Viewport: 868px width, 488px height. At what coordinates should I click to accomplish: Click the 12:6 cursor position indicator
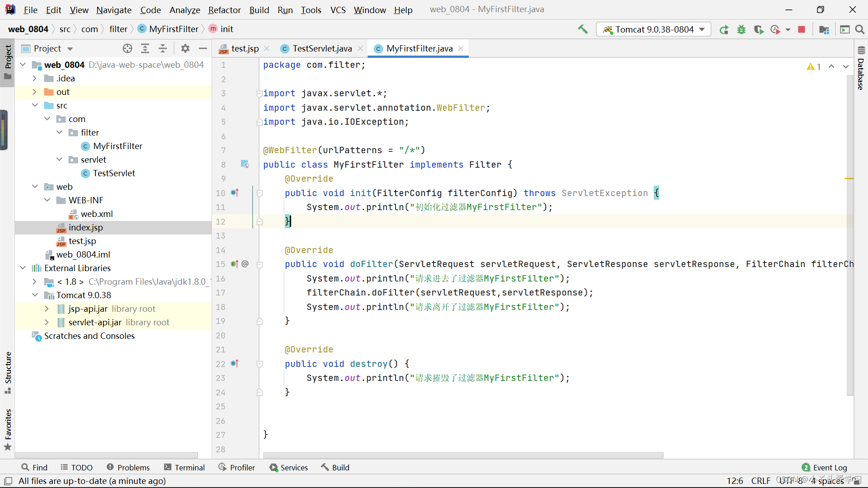point(735,481)
